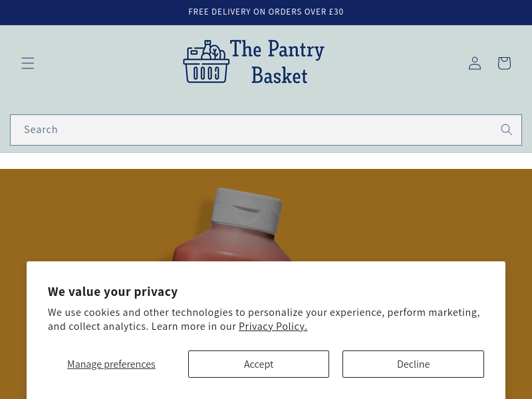Viewport: 532px width, 399px height.
Task: Open the hamburger navigation menu
Action: pyautogui.click(x=28, y=63)
